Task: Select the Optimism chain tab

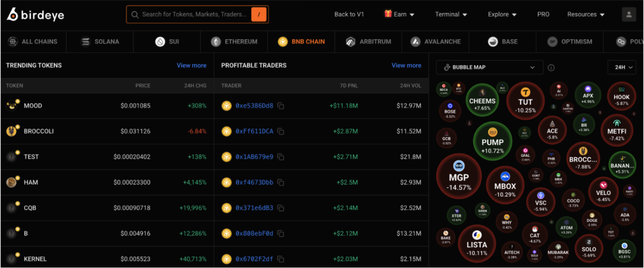Action: click(570, 42)
